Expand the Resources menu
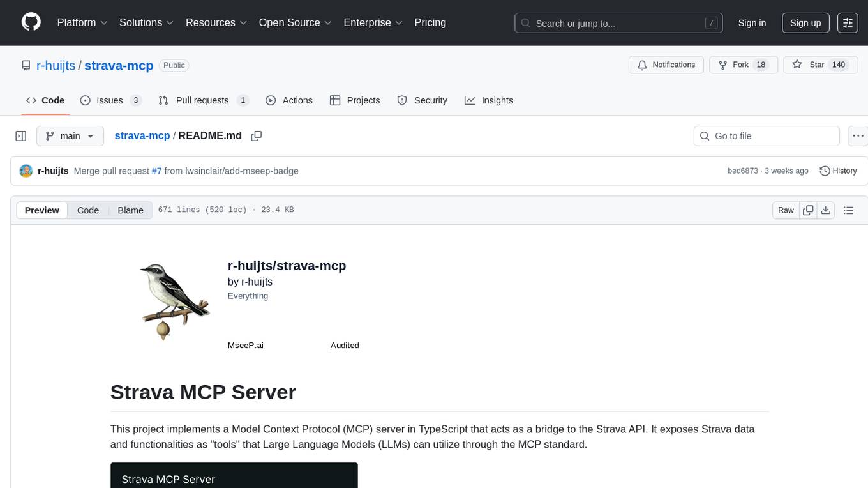 click(x=217, y=22)
